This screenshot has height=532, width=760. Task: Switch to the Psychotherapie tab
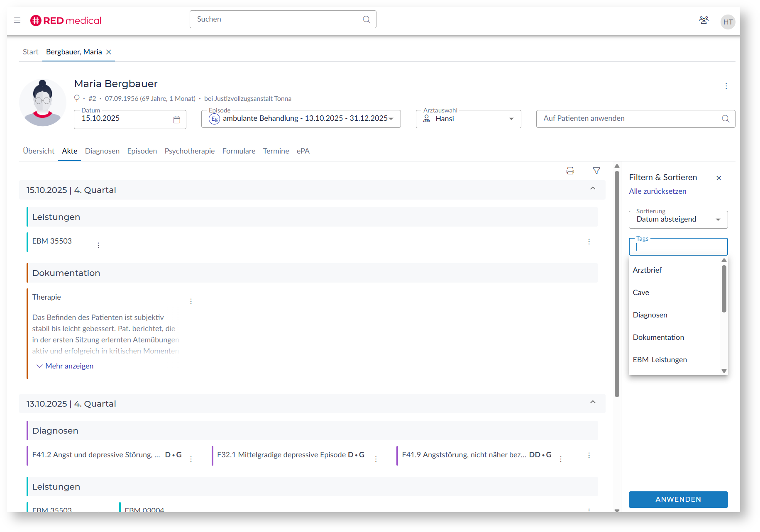pyautogui.click(x=190, y=151)
